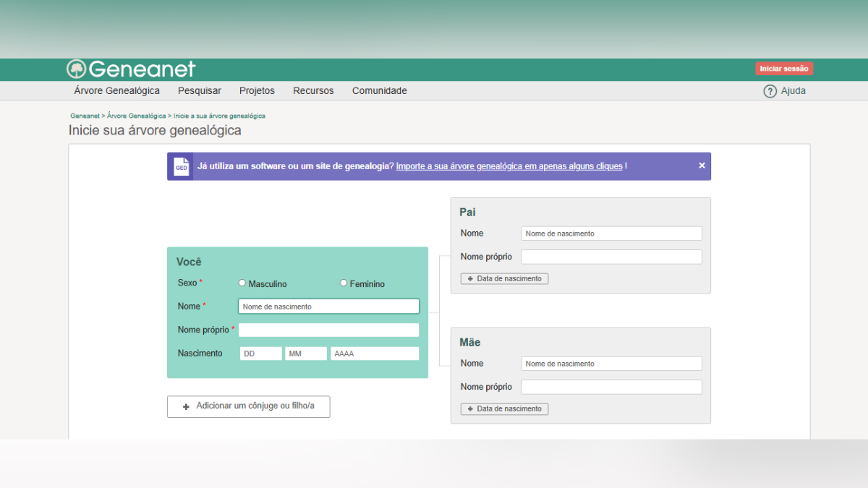Expand Mãe's Data de nascimento field
The height and width of the screenshot is (488, 868).
(504, 408)
